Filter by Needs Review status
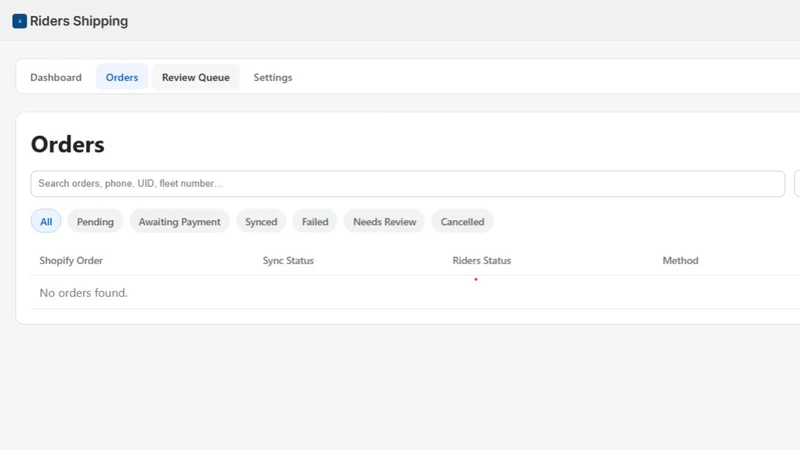The height and width of the screenshot is (450, 800). tap(385, 221)
